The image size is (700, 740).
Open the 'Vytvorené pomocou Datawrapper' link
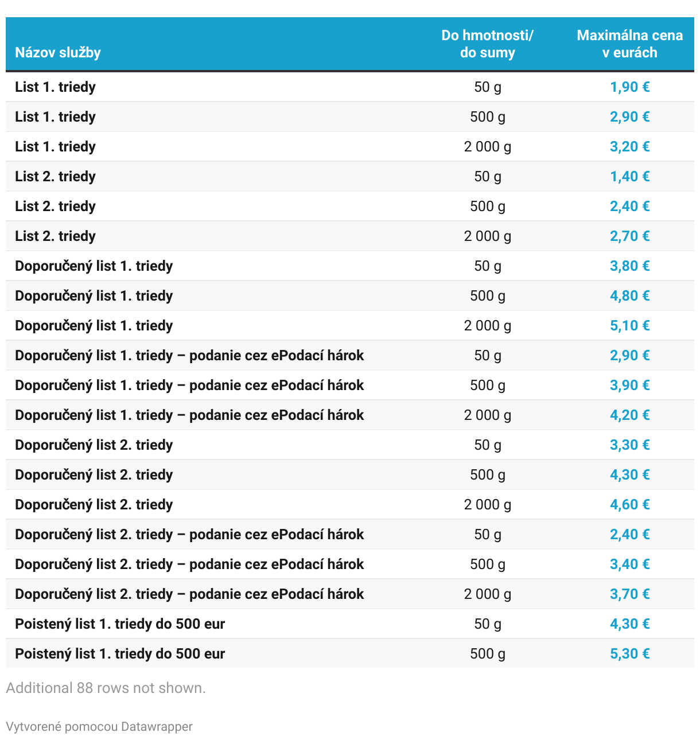coord(99,726)
